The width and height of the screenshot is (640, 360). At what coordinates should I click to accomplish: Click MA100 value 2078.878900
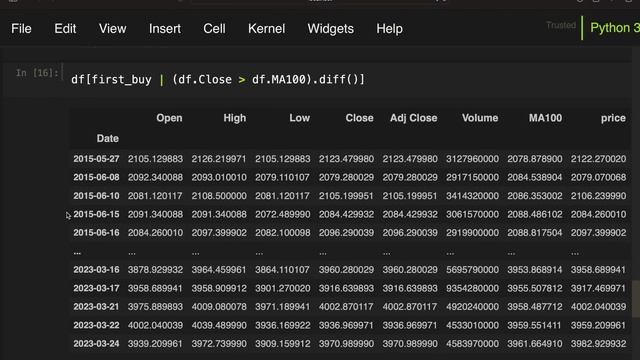(x=535, y=159)
